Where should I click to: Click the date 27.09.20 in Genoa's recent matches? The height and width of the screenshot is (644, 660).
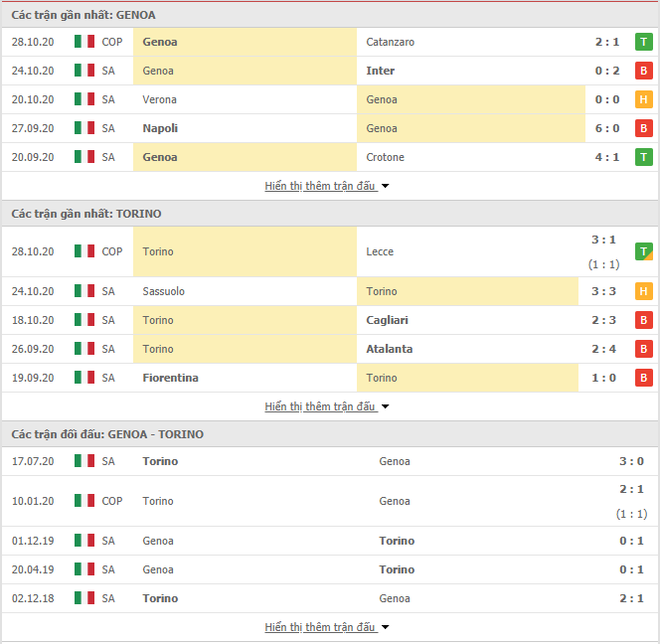[33, 128]
